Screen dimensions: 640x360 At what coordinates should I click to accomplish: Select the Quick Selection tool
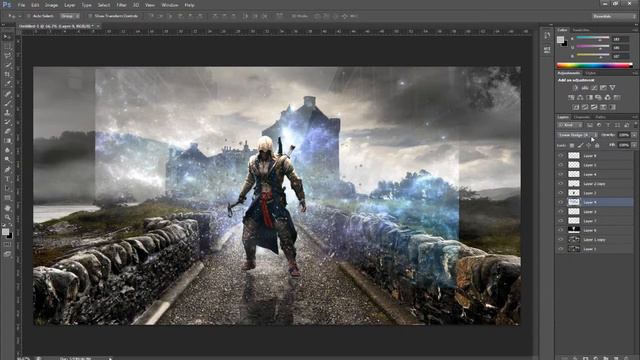pyautogui.click(x=7, y=65)
